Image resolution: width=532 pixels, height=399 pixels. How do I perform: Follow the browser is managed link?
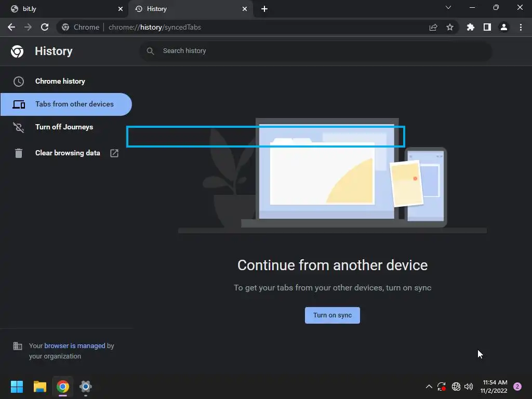[x=75, y=345]
